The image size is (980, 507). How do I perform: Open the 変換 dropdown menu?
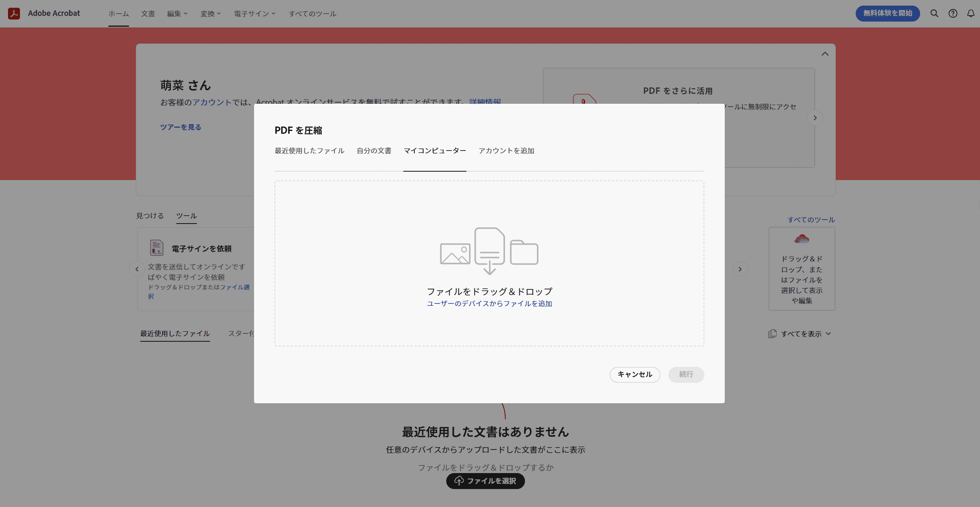pos(210,13)
